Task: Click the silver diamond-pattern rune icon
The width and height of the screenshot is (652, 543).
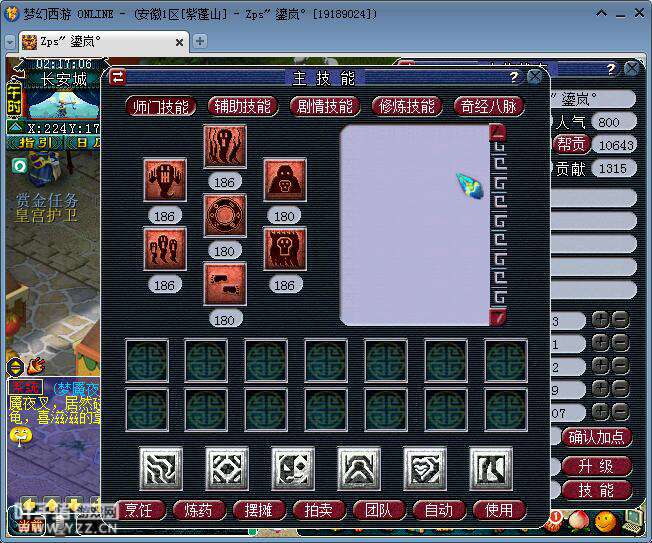Action: coord(227,469)
